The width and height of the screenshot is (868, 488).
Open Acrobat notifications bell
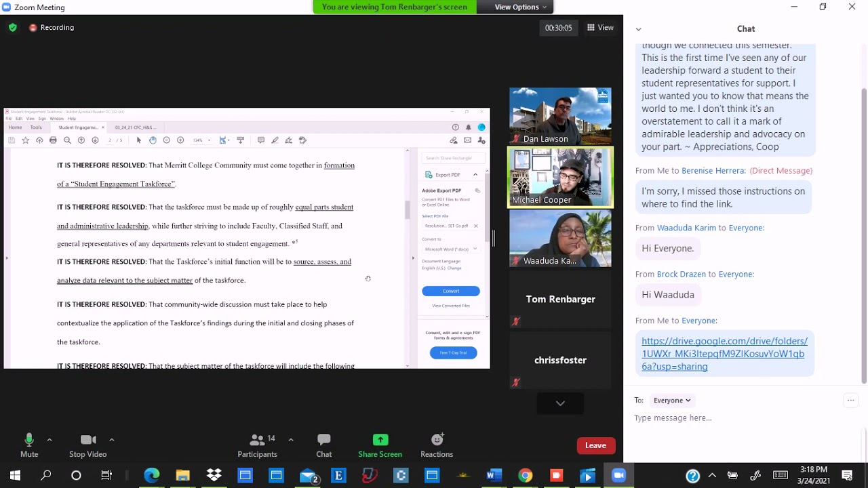468,127
